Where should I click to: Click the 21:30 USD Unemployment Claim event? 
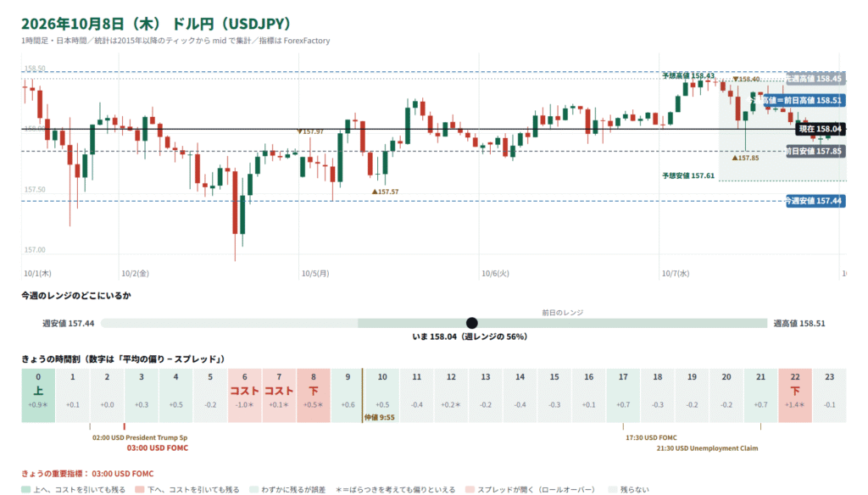708,448
